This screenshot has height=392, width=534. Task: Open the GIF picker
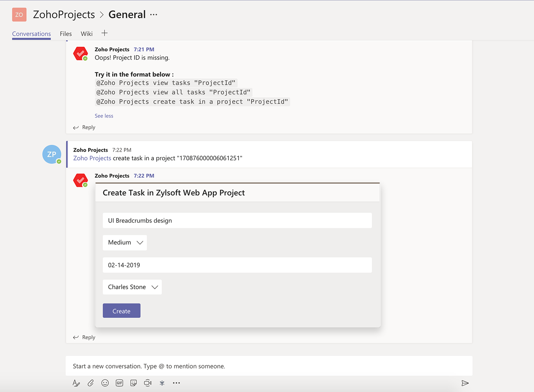[x=119, y=383]
